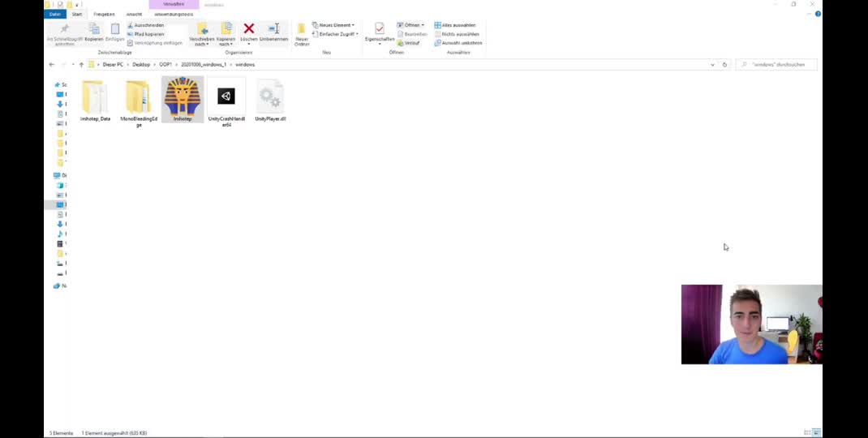868x438 pixels.
Task: Select the UnityCrashHandler64 file
Action: [226, 98]
